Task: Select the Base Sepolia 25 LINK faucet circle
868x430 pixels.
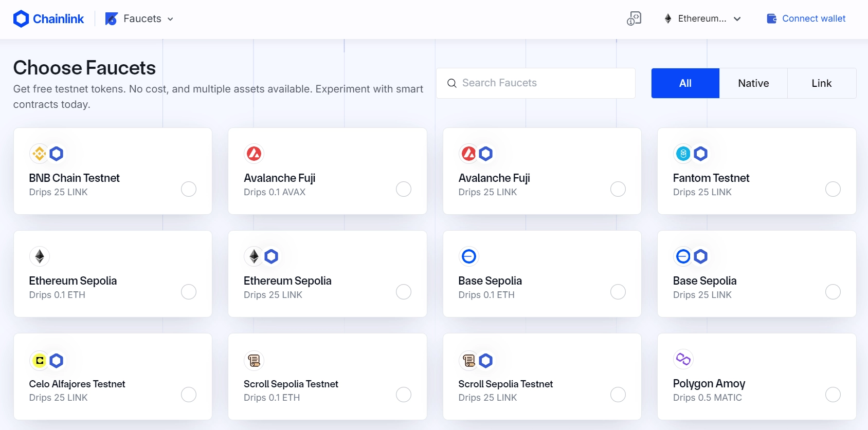Action: coord(833,292)
